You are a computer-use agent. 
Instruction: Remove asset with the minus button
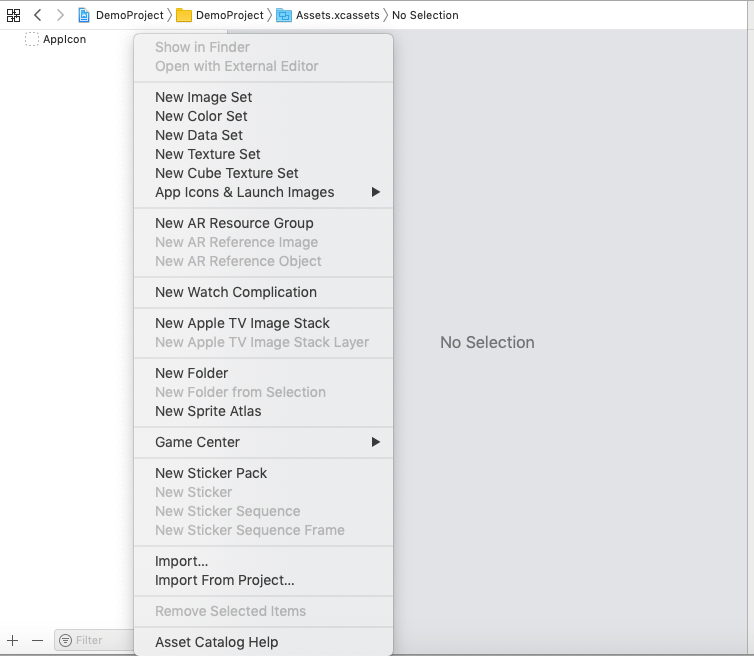(38, 640)
